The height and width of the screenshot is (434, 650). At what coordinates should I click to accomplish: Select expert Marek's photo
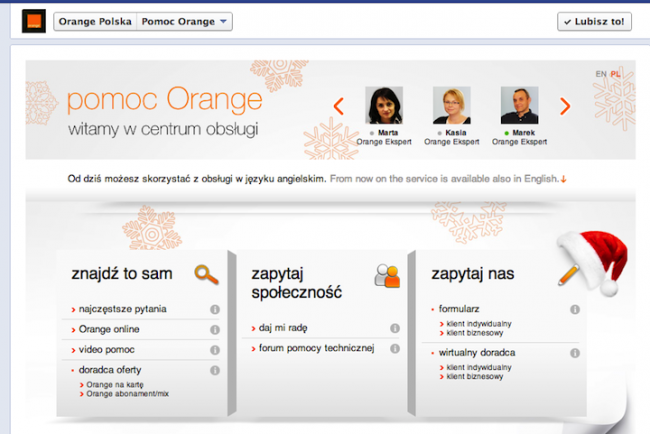click(x=519, y=105)
